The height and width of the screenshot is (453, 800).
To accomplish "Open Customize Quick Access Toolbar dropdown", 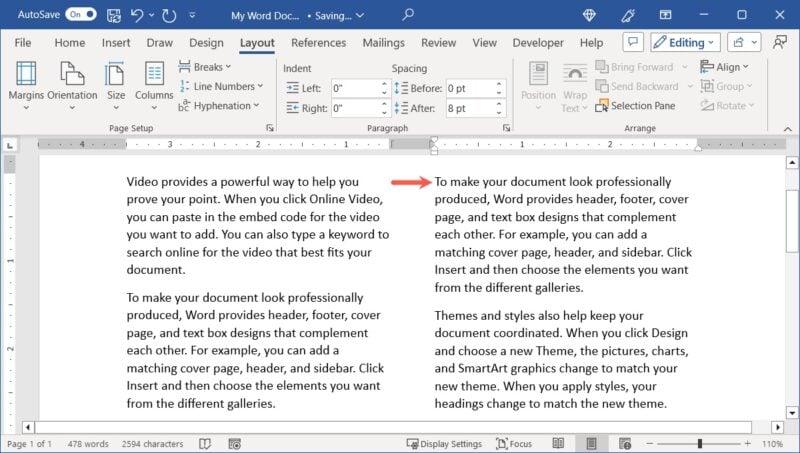I will point(192,15).
